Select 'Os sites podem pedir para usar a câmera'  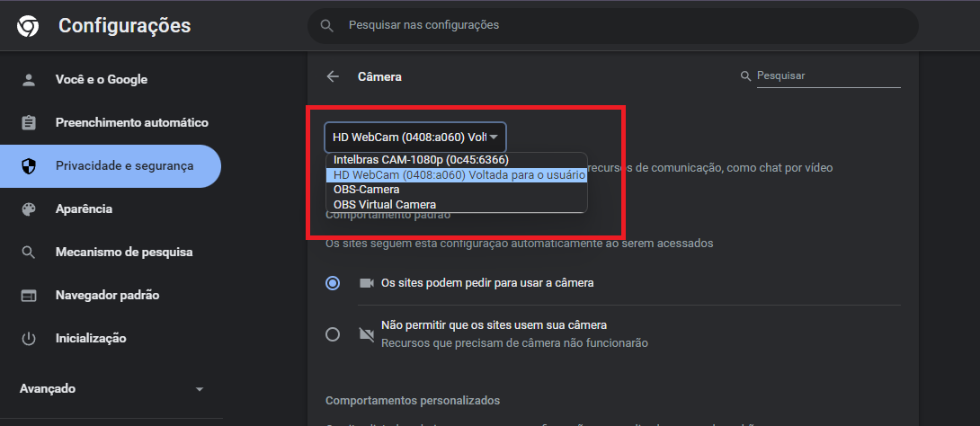pos(333,283)
